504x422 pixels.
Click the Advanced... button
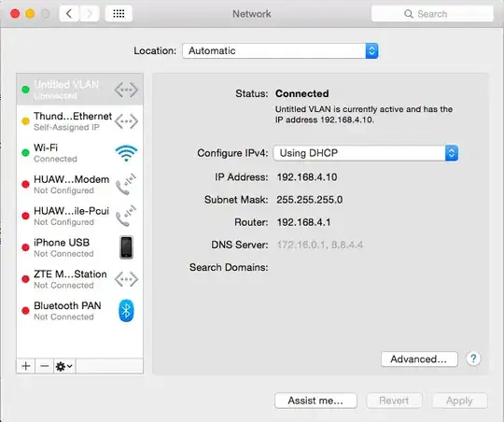419,359
